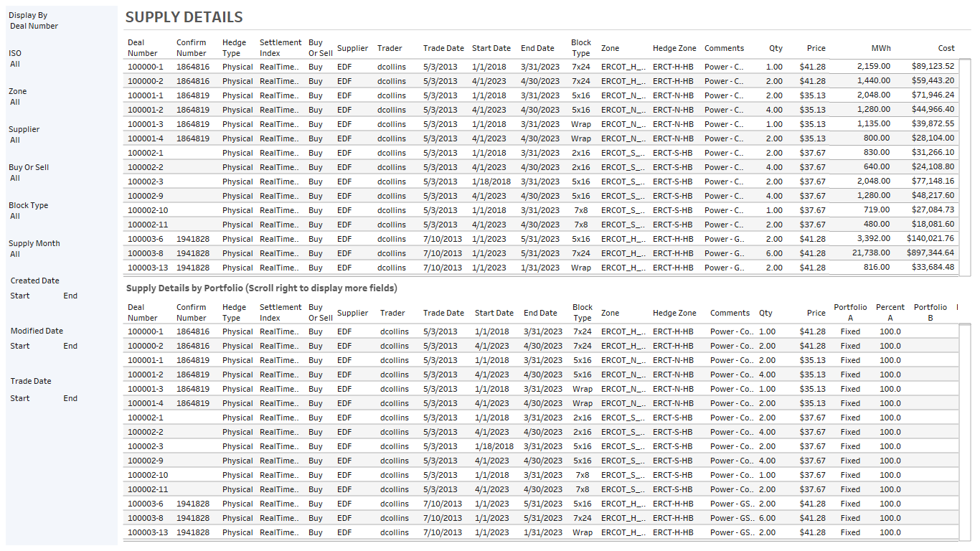
Task: Open the Supply Month filter
Action: click(x=22, y=253)
